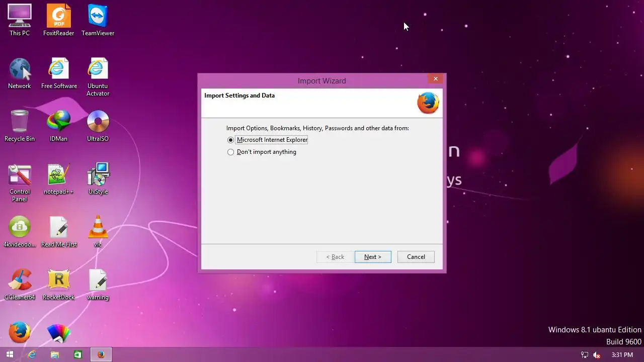The width and height of the screenshot is (644, 362).
Task: Launch Firefox from desktop icon
Action: pyautogui.click(x=20, y=332)
